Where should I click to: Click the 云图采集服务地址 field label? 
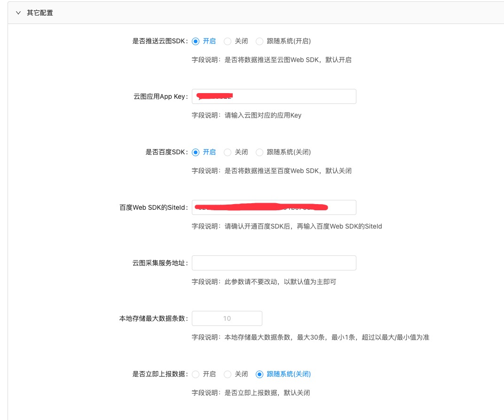159,263
